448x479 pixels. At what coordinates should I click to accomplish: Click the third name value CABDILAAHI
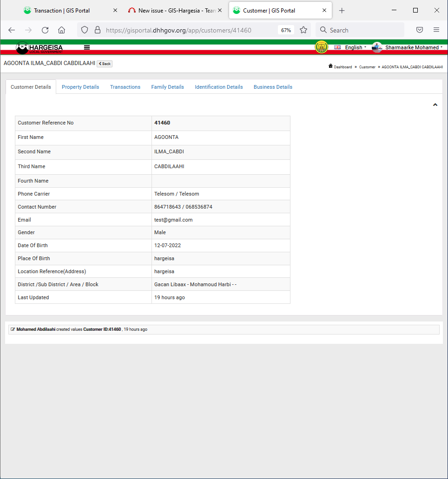pyautogui.click(x=169, y=166)
